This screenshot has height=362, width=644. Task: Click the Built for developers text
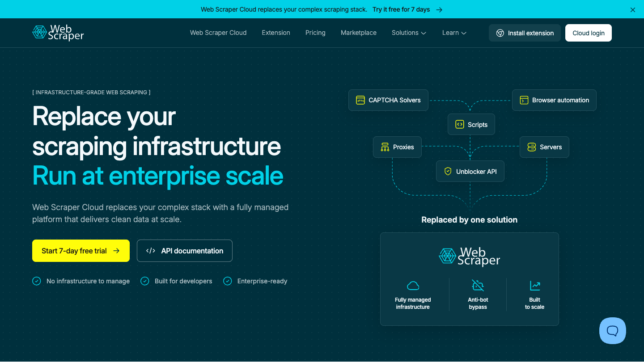pyautogui.click(x=183, y=281)
